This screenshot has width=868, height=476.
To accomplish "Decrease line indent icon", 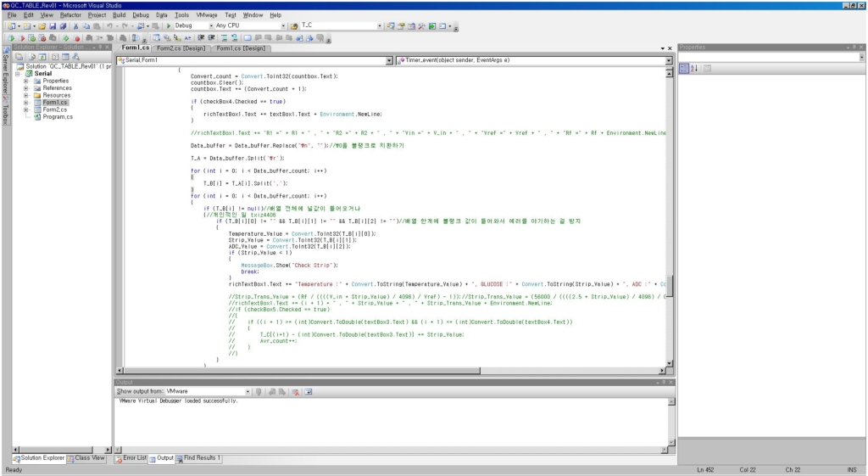I will coord(200,38).
